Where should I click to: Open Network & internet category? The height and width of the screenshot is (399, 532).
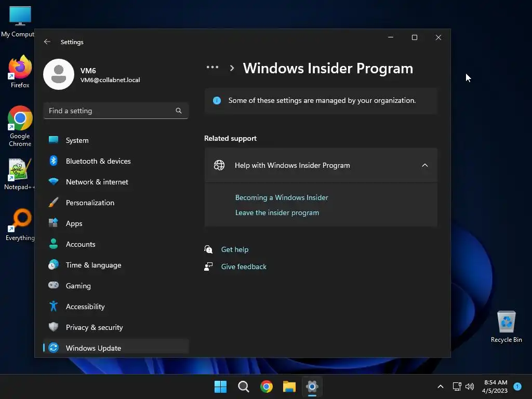click(116, 182)
